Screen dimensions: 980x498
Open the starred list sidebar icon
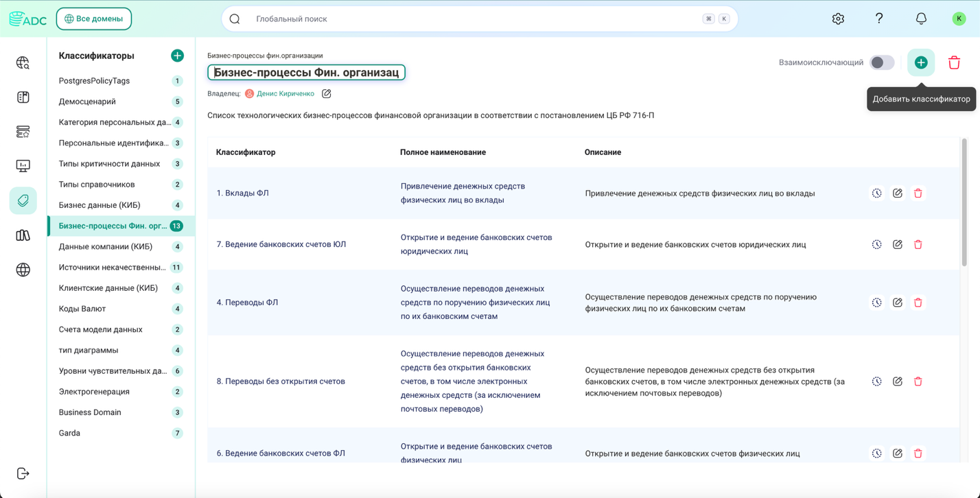(23, 132)
